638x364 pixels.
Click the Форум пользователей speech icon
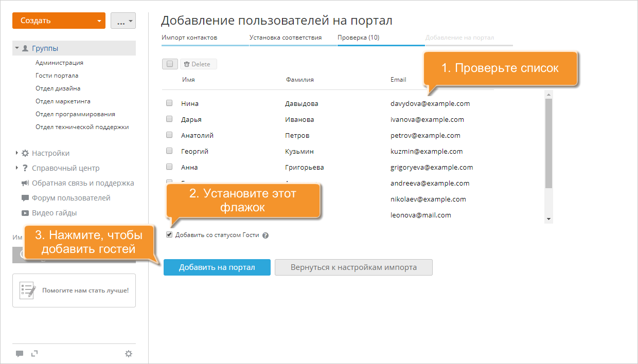(25, 198)
